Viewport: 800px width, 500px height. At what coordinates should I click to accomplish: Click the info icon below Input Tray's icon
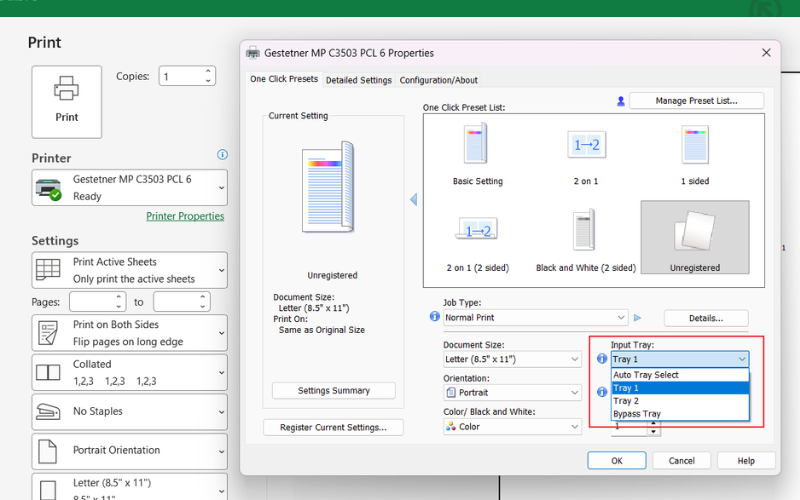[602, 392]
